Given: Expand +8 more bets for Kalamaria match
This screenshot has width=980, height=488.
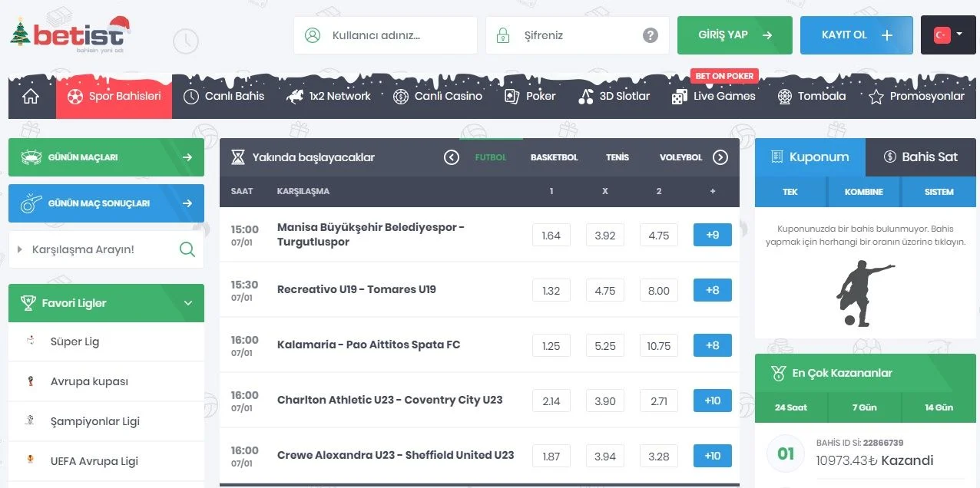Looking at the screenshot, I should [x=712, y=345].
